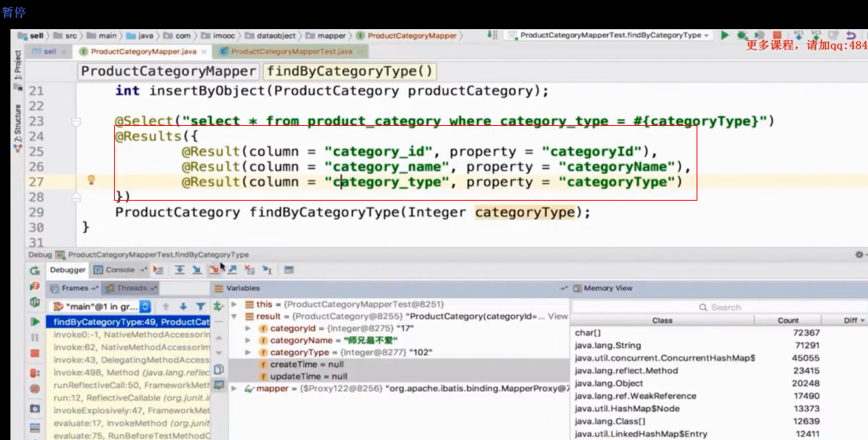
Task: Open debug panel settings gear
Action: coord(859,254)
